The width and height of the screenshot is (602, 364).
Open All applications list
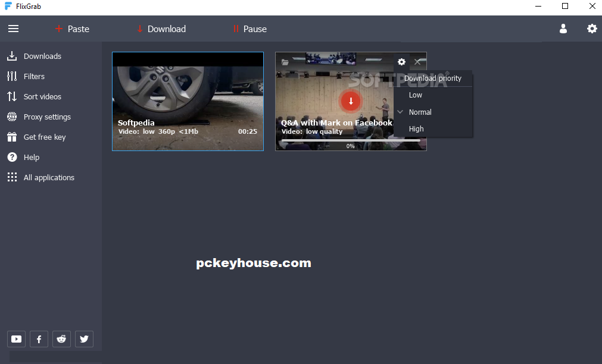click(x=49, y=178)
